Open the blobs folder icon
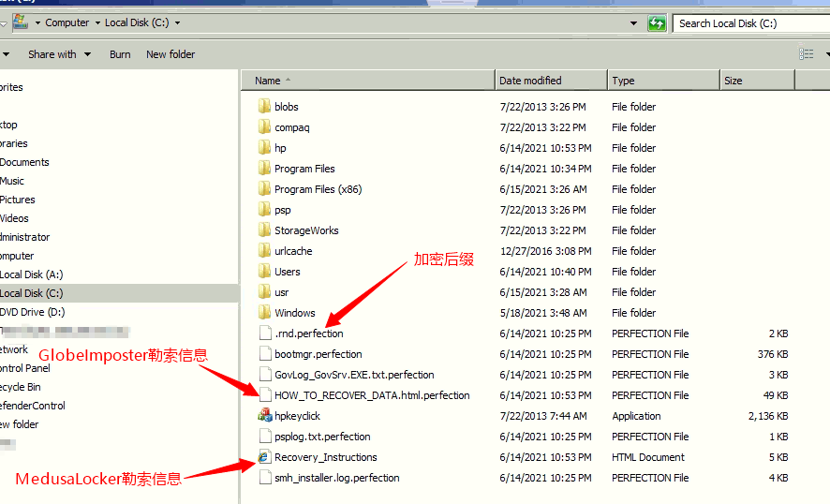Screen dimensions: 830x504 click(265, 107)
